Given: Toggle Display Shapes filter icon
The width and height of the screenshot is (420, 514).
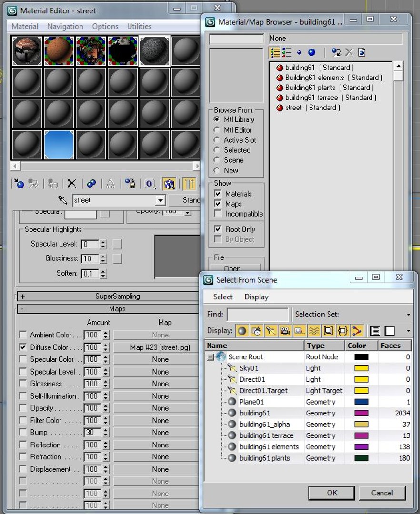Looking at the screenshot, I should click(256, 331).
